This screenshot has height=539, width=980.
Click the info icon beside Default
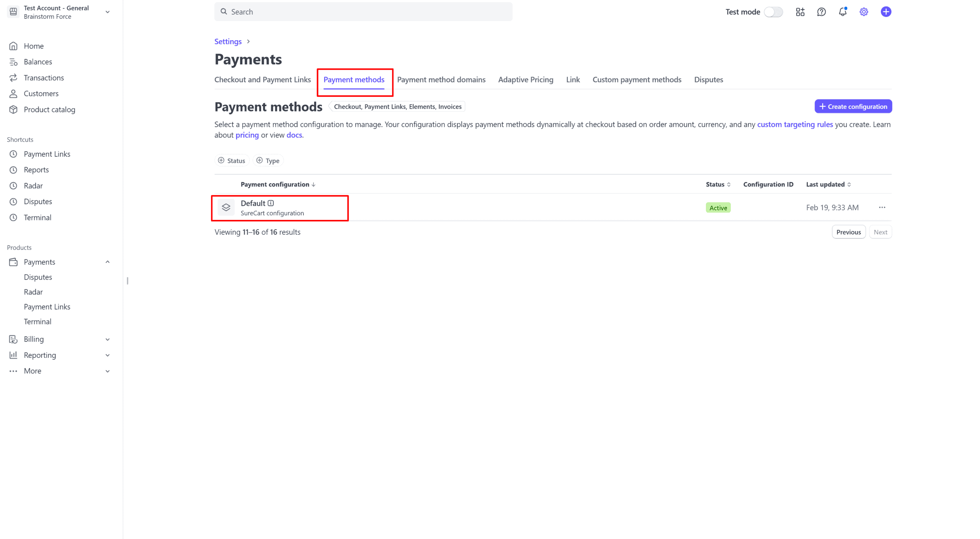point(271,203)
